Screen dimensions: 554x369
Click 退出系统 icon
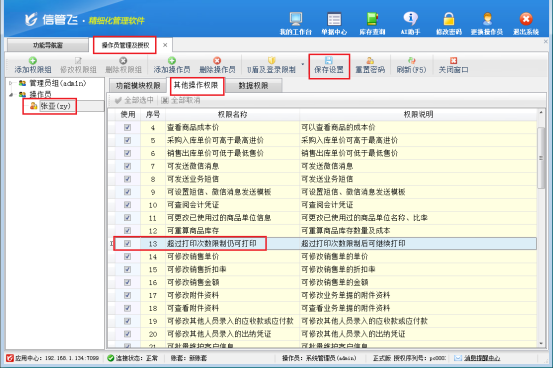pyautogui.click(x=526, y=23)
